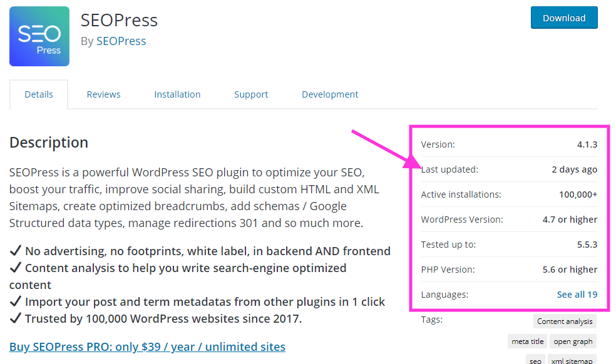Open the SEOPress author link
The image size is (616, 364).
[121, 41]
